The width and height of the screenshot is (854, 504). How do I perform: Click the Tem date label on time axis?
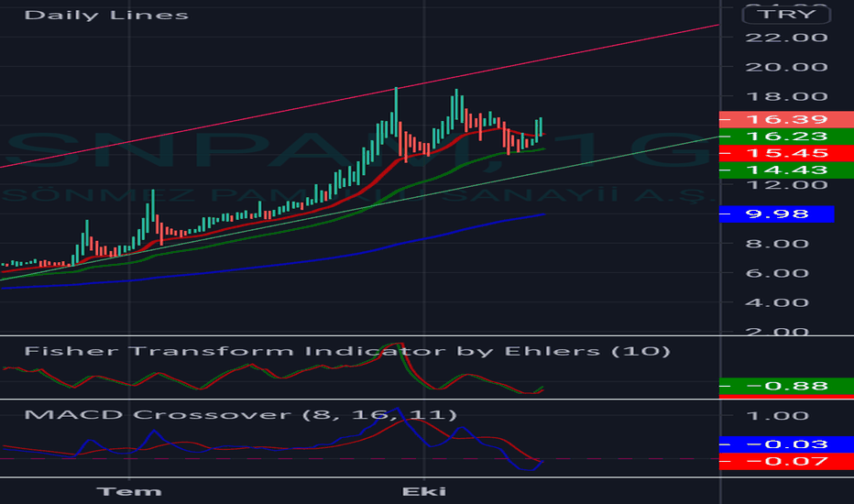pyautogui.click(x=129, y=491)
